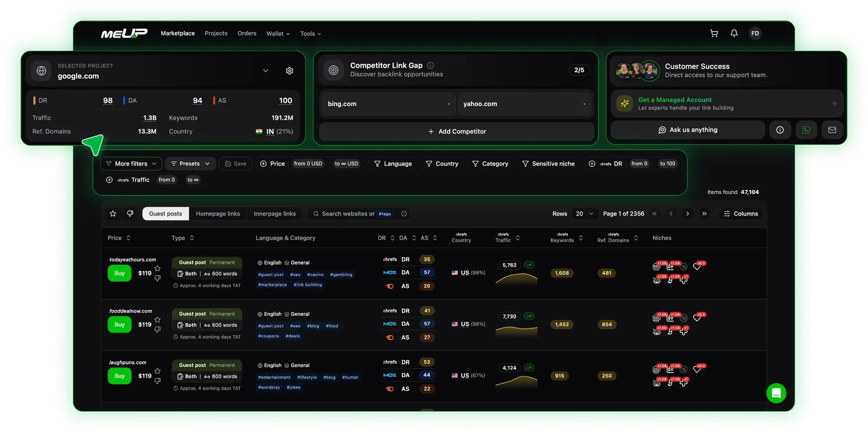Open the shopping cart icon
868x432 pixels.
[x=714, y=33]
